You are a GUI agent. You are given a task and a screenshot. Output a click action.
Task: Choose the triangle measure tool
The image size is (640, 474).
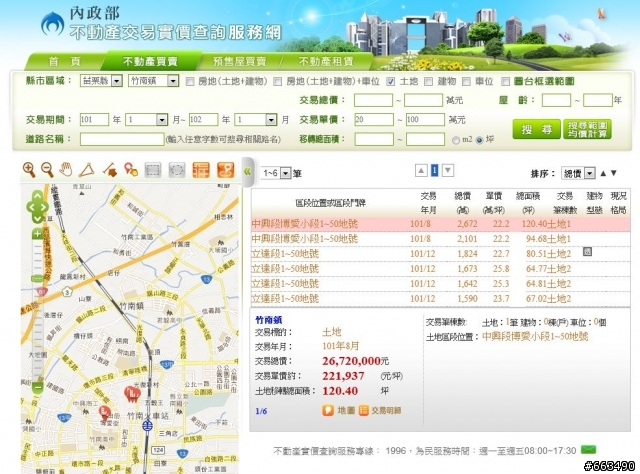pos(87,169)
